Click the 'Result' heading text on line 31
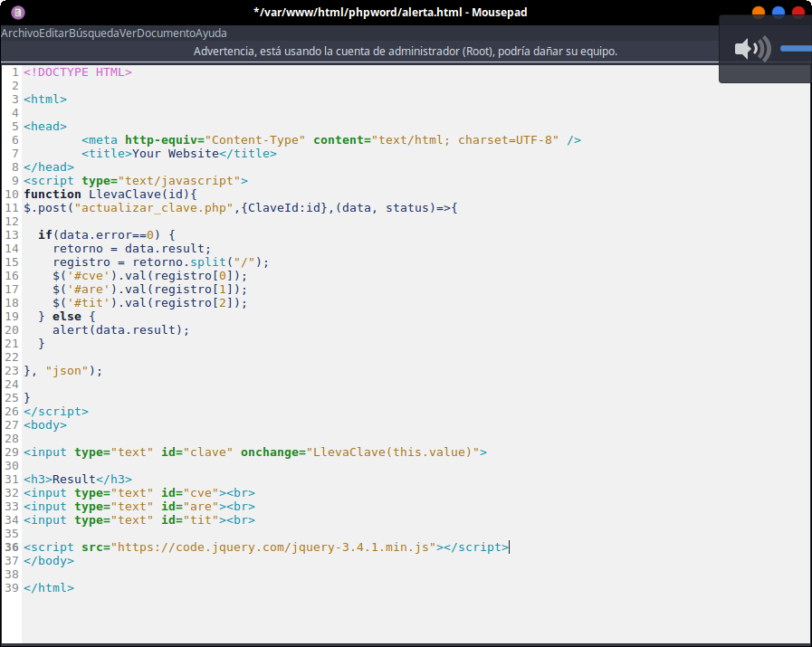Image resolution: width=812 pixels, height=647 pixels. tap(74, 480)
